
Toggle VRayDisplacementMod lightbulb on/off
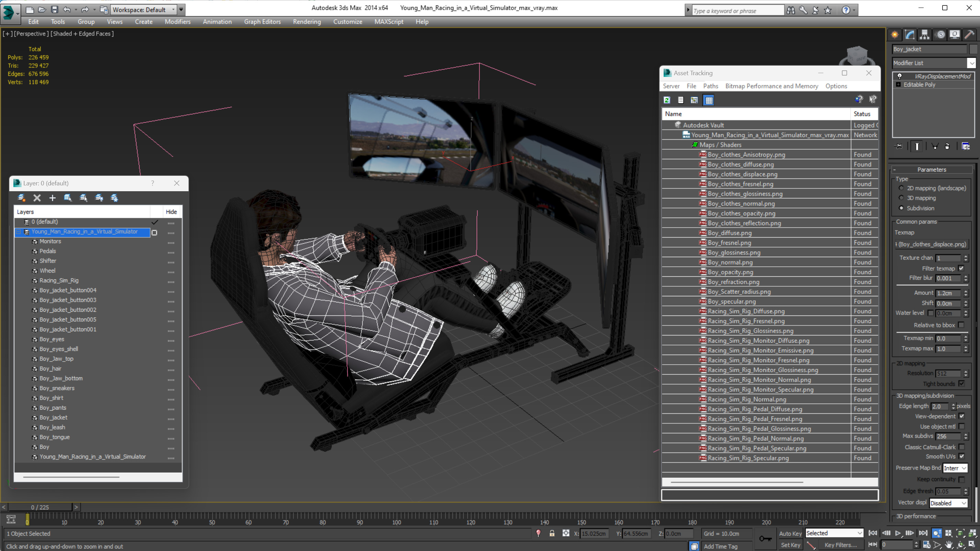[x=899, y=76]
